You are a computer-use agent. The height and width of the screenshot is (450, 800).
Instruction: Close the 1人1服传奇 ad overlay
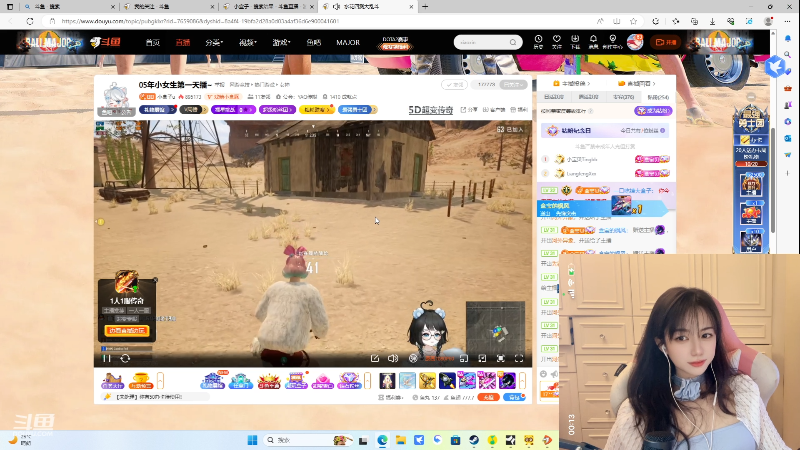tap(155, 280)
